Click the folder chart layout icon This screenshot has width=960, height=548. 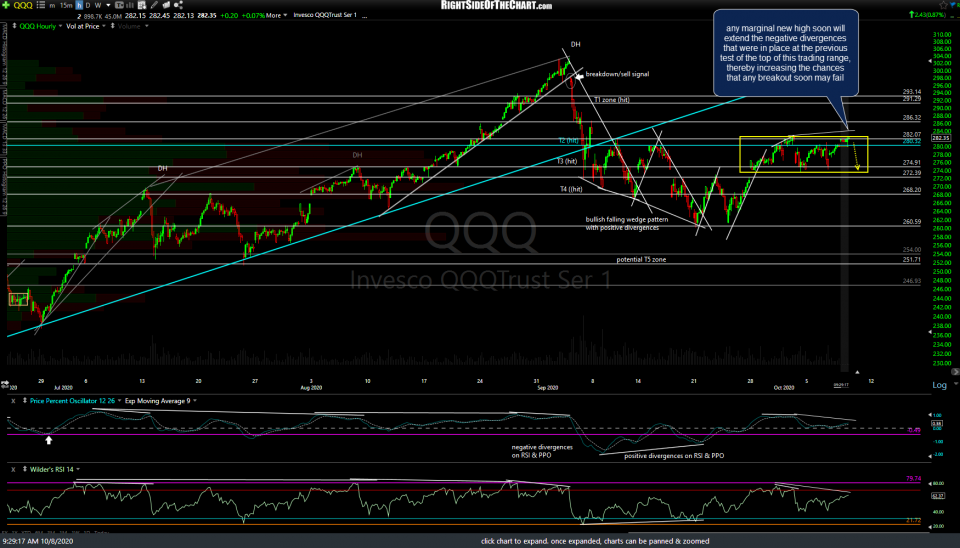coord(166,5)
